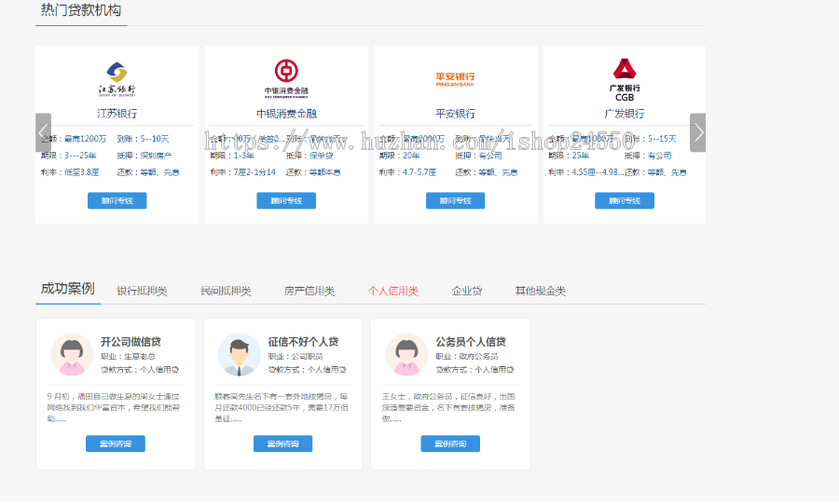The width and height of the screenshot is (839, 504).
Task: Open the 征信不好个人贷 case title
Action: [303, 342]
